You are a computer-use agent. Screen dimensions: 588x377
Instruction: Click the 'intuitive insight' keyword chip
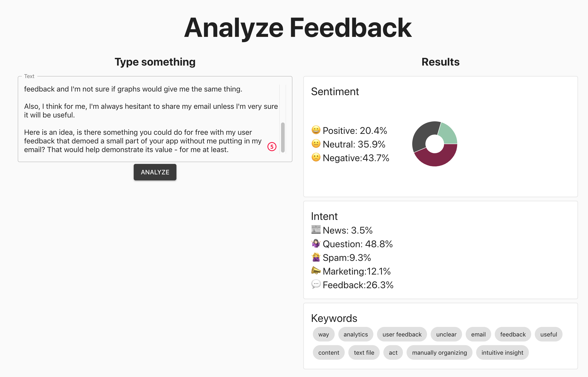[502, 352]
